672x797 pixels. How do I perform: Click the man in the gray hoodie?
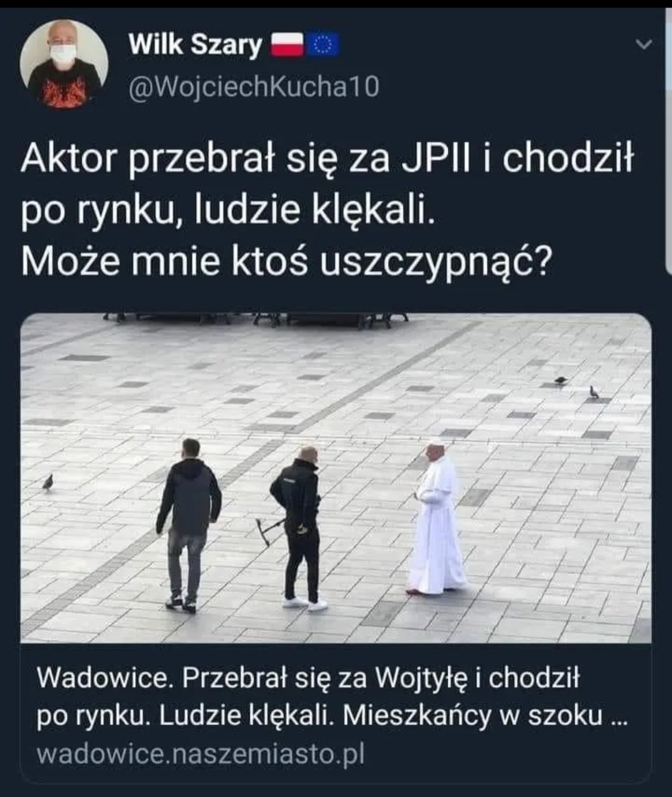tap(188, 524)
